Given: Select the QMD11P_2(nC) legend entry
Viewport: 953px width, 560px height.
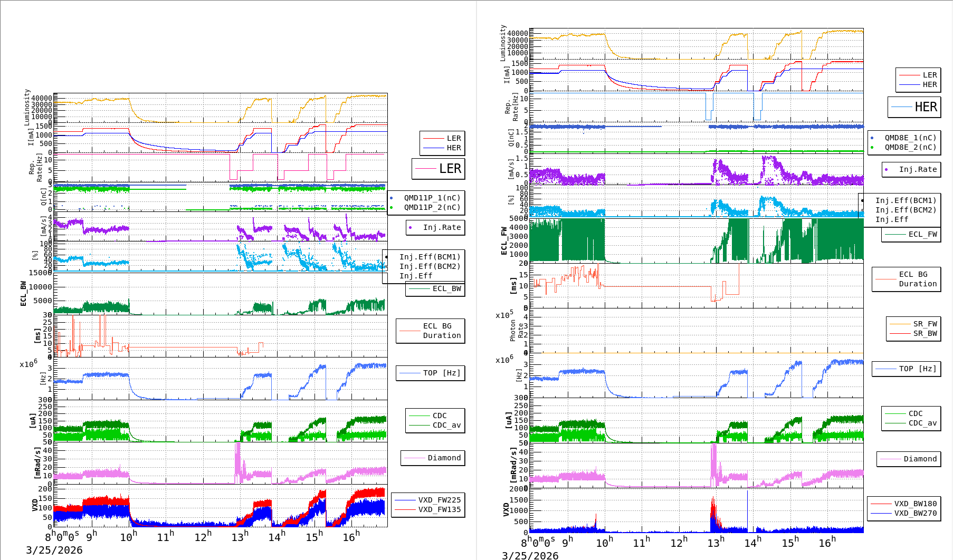Looking at the screenshot, I should click(432, 207).
